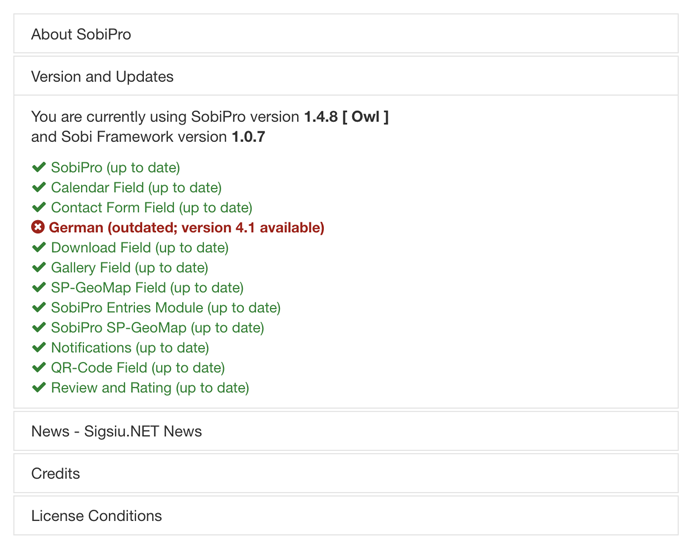Click the checkmark icon next to Calendar Field
This screenshot has width=691, height=546.
click(39, 188)
